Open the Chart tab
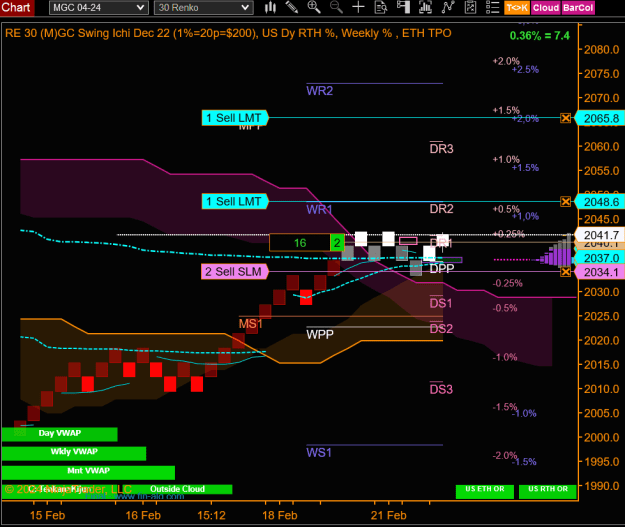 (16, 8)
